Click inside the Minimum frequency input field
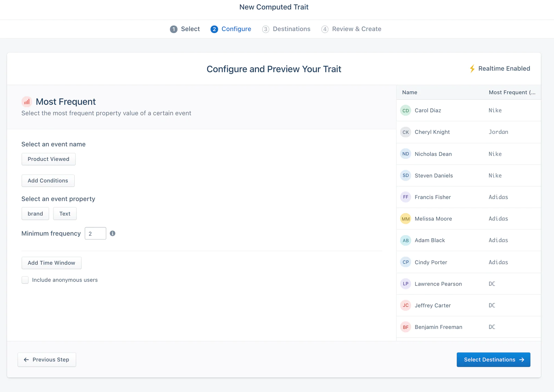This screenshot has height=392, width=554. pyautogui.click(x=95, y=233)
